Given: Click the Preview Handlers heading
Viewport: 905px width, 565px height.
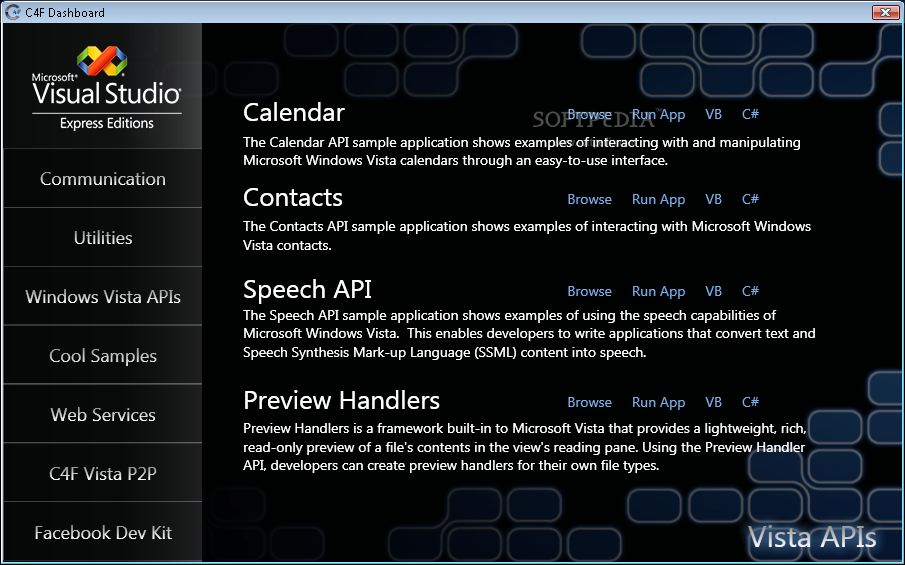Looking at the screenshot, I should [341, 400].
